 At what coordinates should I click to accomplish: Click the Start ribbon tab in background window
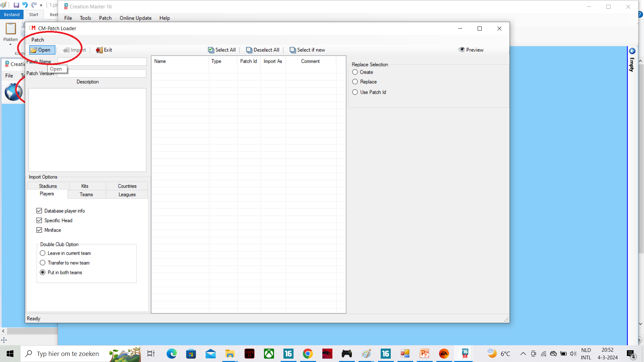pos(34,15)
